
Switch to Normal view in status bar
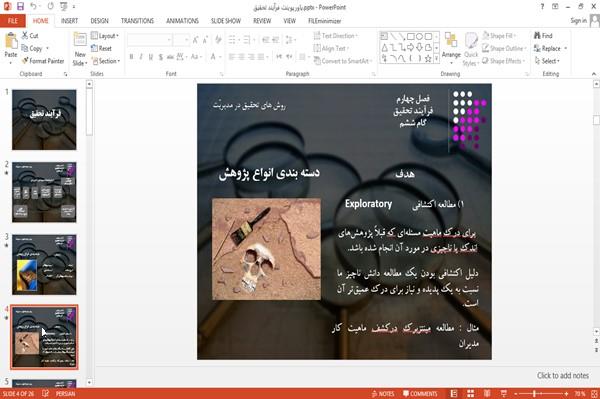tap(454, 394)
